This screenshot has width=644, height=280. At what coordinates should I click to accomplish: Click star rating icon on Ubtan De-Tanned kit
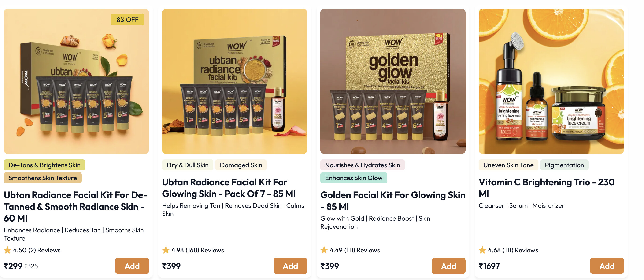click(x=7, y=250)
